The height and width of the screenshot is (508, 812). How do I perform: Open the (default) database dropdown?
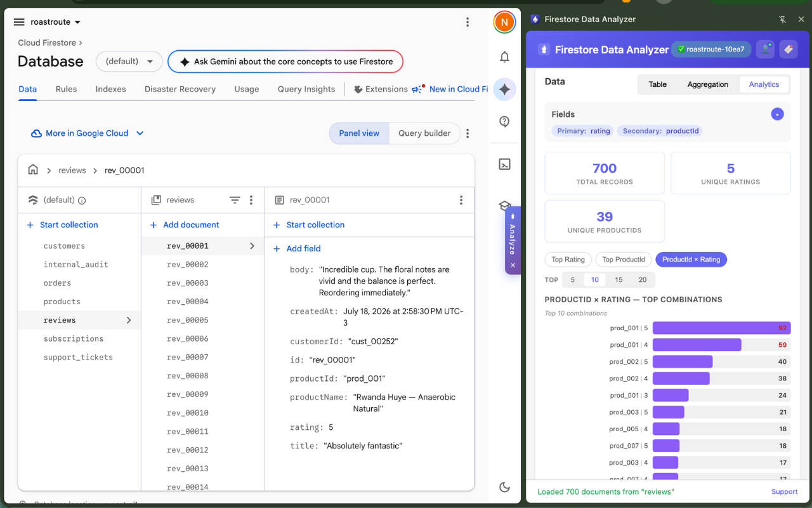click(x=129, y=62)
